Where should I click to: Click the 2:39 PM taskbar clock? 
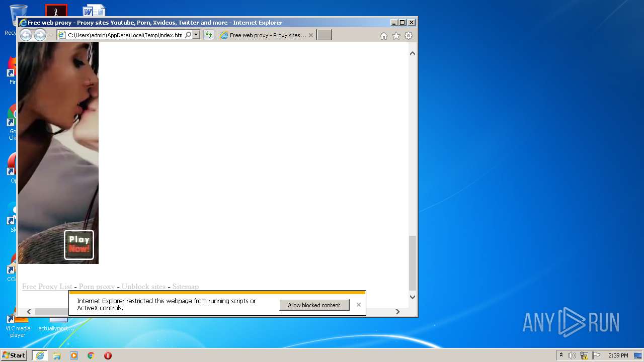coord(618,355)
